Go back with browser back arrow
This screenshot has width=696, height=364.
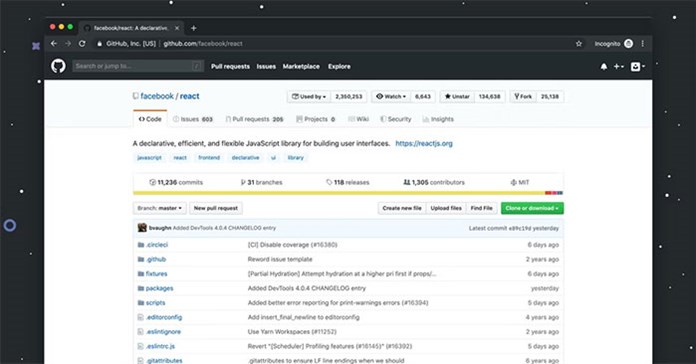coord(54,44)
